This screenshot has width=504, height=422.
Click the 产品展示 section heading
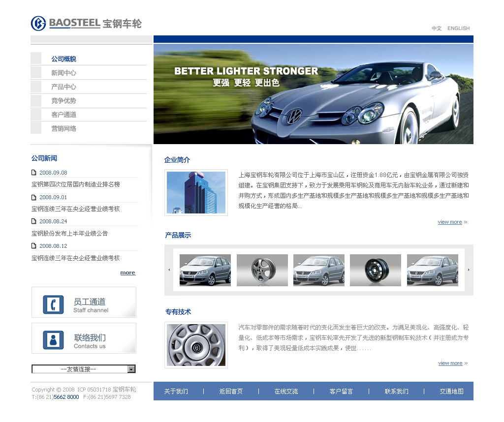tap(178, 235)
